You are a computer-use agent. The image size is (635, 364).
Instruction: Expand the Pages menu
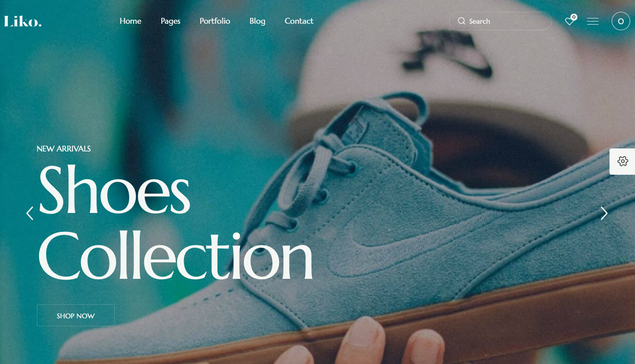pyautogui.click(x=171, y=21)
